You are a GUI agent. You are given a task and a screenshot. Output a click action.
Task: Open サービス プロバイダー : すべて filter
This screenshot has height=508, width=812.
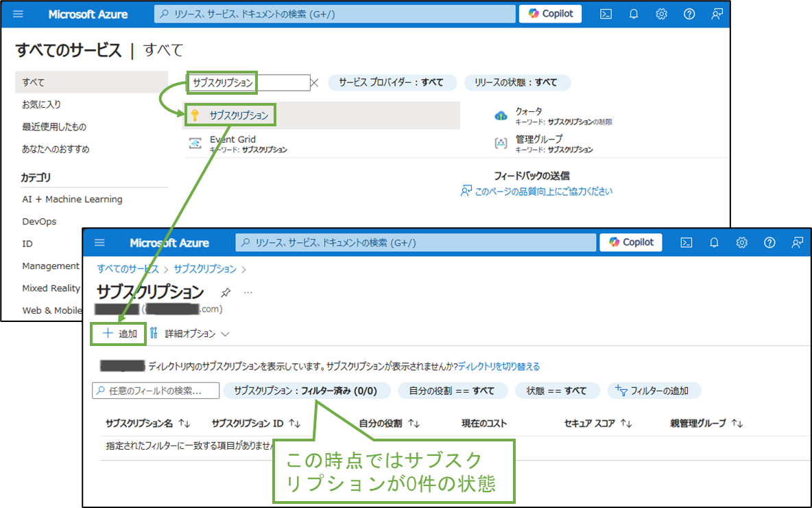tap(392, 82)
